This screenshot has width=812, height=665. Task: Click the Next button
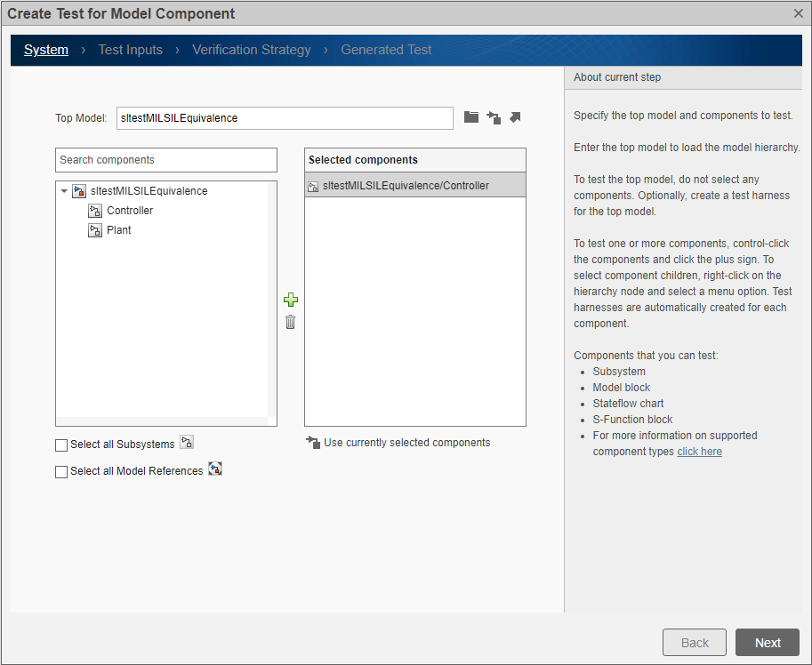(767, 642)
